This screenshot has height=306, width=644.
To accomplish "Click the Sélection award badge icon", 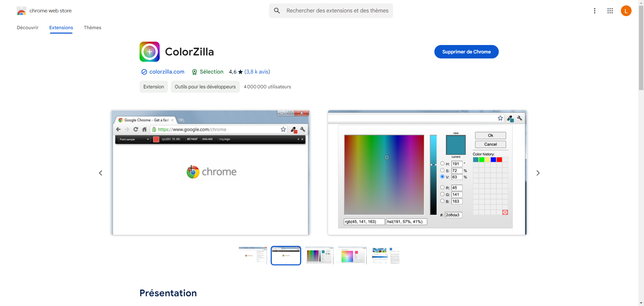I will [x=195, y=72].
